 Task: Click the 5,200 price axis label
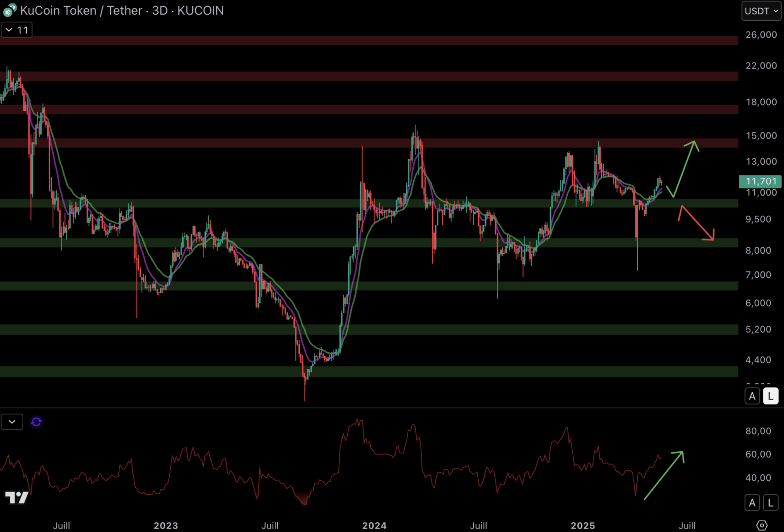point(759,329)
